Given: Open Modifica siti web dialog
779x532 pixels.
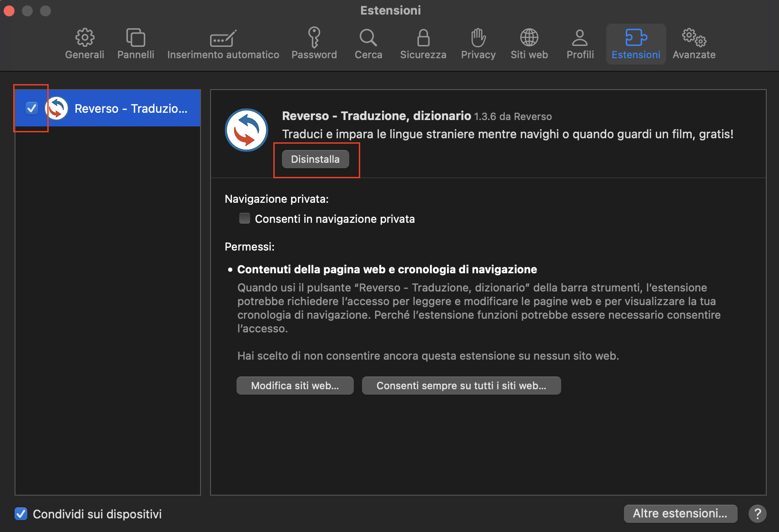Looking at the screenshot, I should pyautogui.click(x=294, y=385).
